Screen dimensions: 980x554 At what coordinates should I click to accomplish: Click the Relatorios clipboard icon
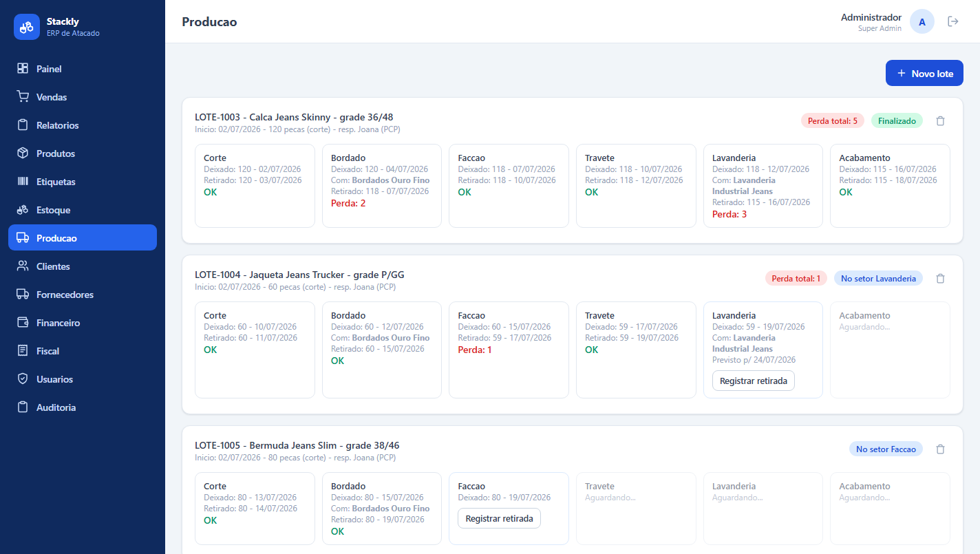pyautogui.click(x=23, y=125)
